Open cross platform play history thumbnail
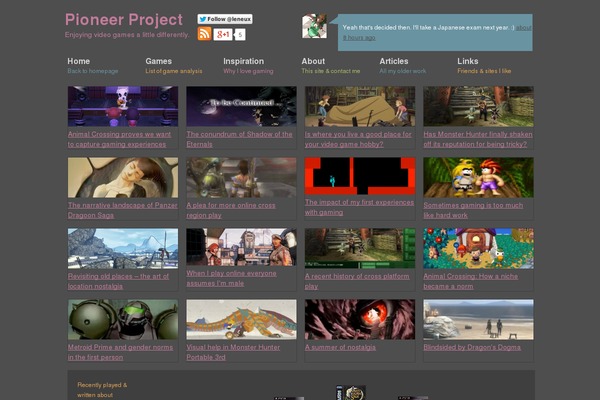600x400 pixels. (360, 248)
